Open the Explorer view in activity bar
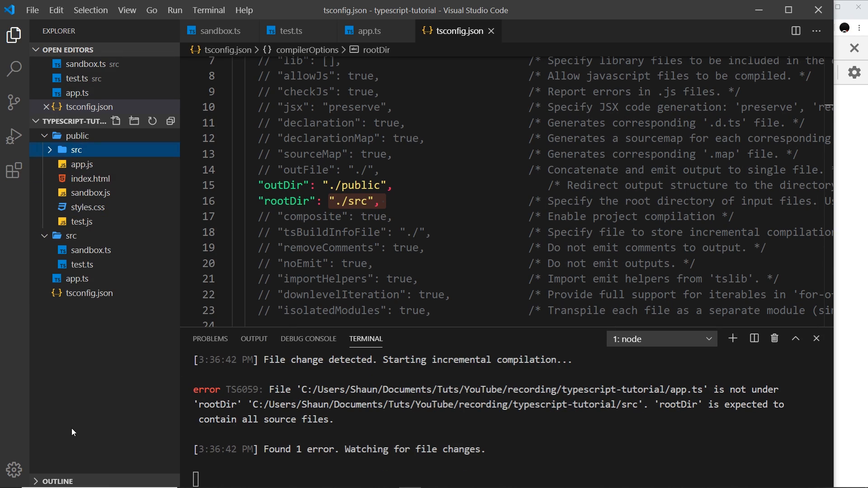The image size is (868, 488). (14, 35)
